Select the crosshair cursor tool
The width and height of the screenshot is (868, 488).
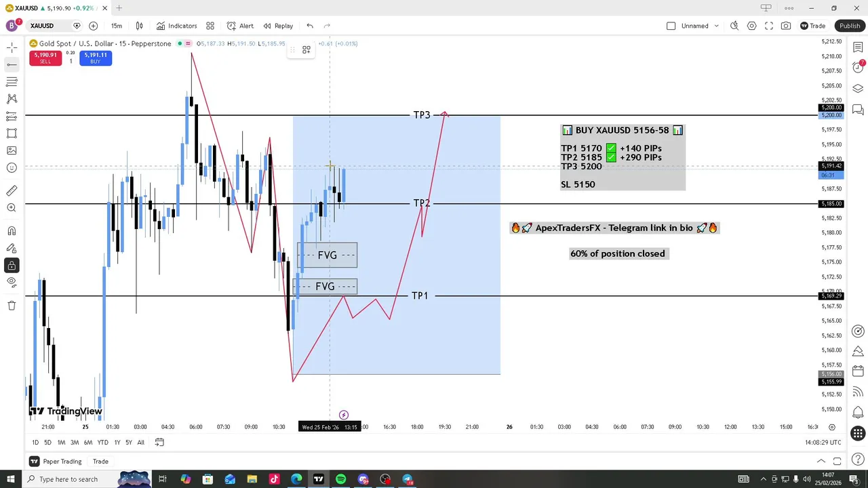click(x=12, y=47)
